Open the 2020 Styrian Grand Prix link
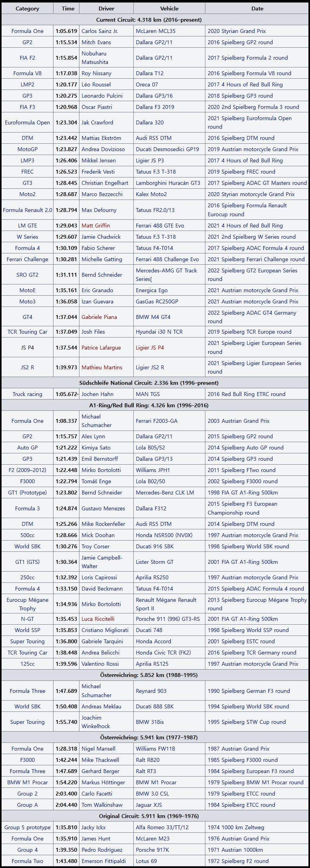310x868 pixels. (x=237, y=31)
